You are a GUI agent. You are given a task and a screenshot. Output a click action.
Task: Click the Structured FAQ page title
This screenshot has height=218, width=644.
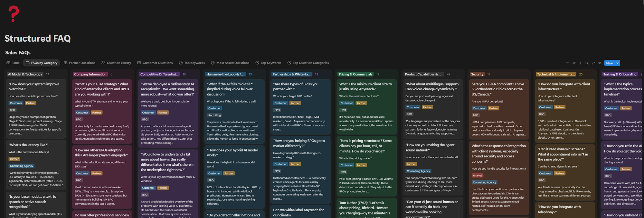pyautogui.click(x=38, y=38)
